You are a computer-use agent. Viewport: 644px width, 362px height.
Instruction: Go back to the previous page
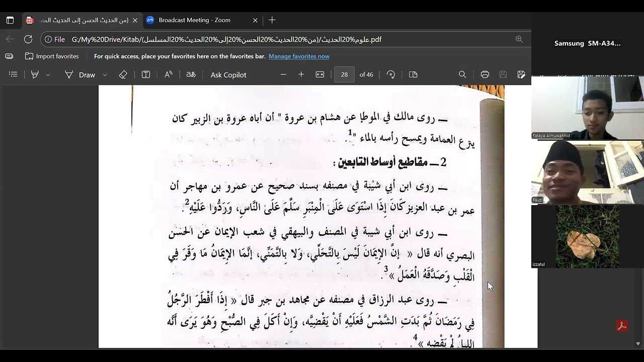click(10, 39)
